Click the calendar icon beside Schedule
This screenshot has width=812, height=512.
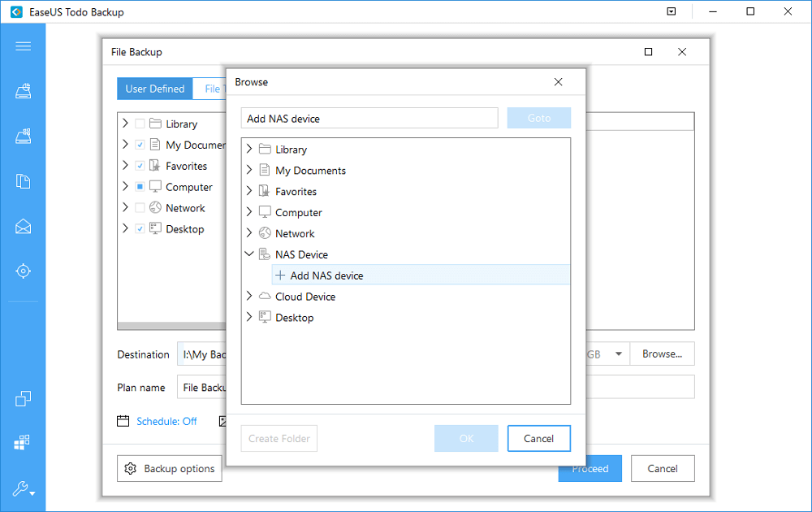coord(123,421)
